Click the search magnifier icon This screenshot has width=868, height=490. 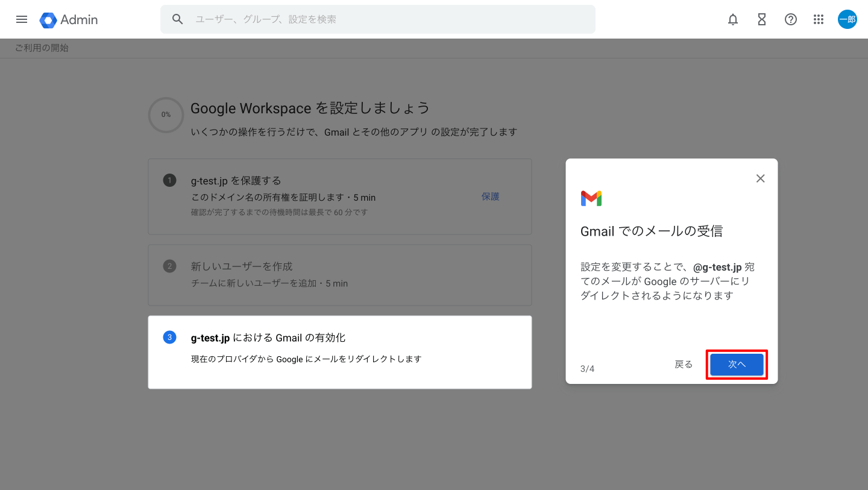(177, 19)
